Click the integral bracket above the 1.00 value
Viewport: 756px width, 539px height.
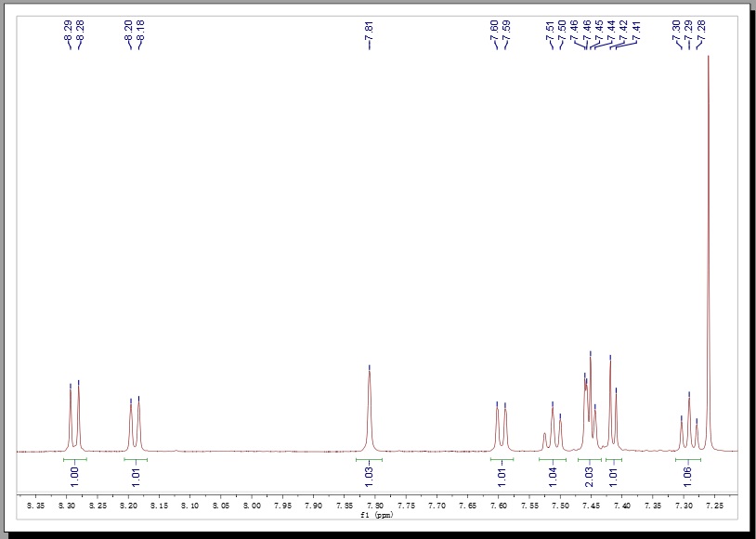(74, 459)
